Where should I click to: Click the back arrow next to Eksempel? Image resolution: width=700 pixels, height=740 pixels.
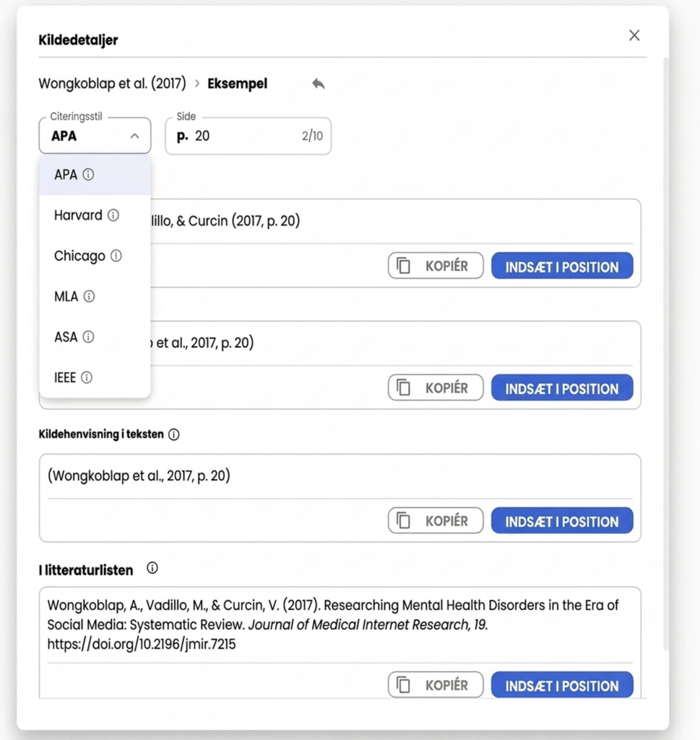(x=319, y=84)
